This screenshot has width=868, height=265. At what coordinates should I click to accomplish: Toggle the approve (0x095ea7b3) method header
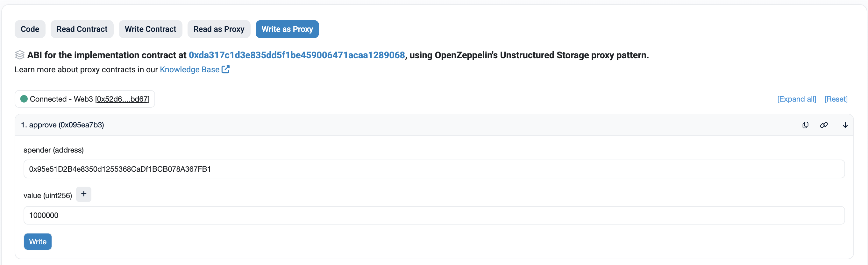(x=63, y=125)
